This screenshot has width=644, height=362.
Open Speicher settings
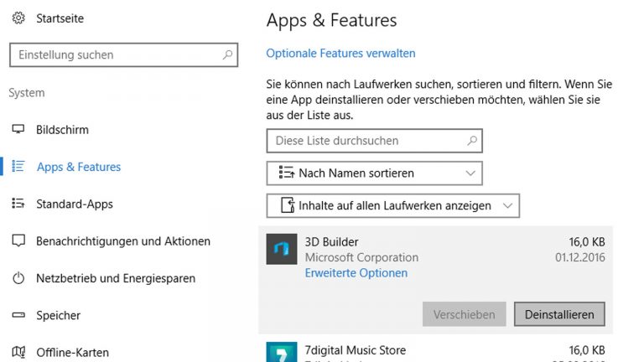pos(59,315)
